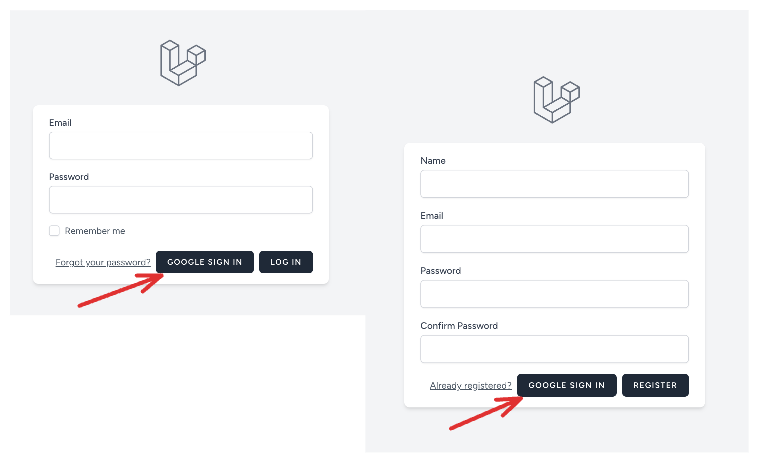Image resolution: width=758 pixels, height=462 pixels.
Task: Focus the Password field in the registration form
Action: [x=554, y=294]
